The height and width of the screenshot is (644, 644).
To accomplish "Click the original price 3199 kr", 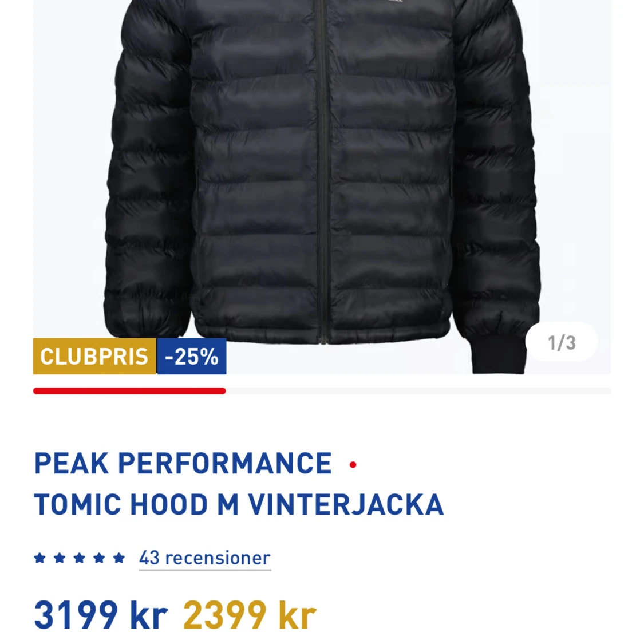I will point(101,615).
